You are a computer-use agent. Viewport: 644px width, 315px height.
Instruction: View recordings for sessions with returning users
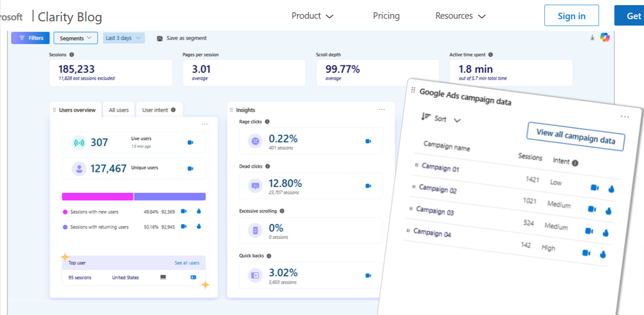[184, 226]
